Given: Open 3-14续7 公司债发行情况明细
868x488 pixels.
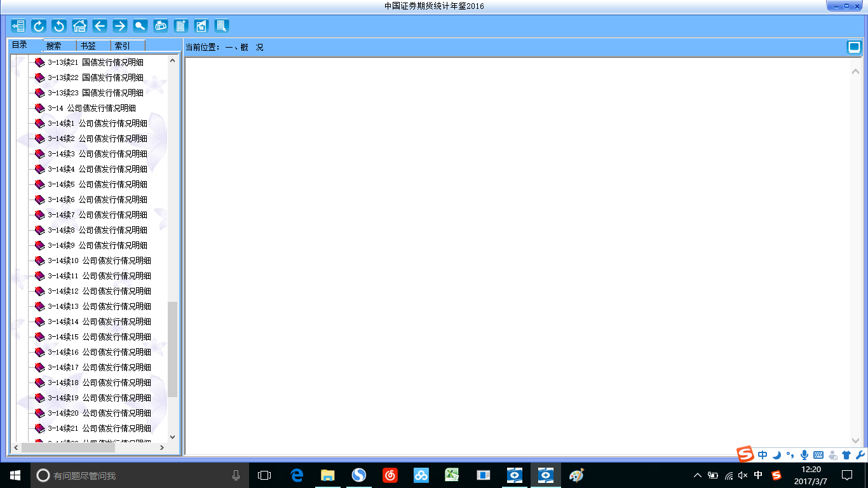Looking at the screenshot, I should [x=97, y=215].
